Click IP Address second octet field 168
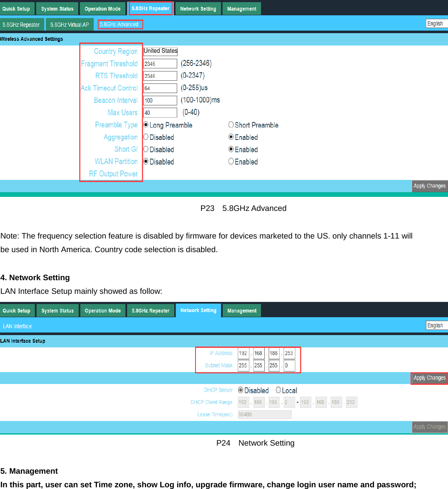This screenshot has height=489, width=448. tap(259, 353)
